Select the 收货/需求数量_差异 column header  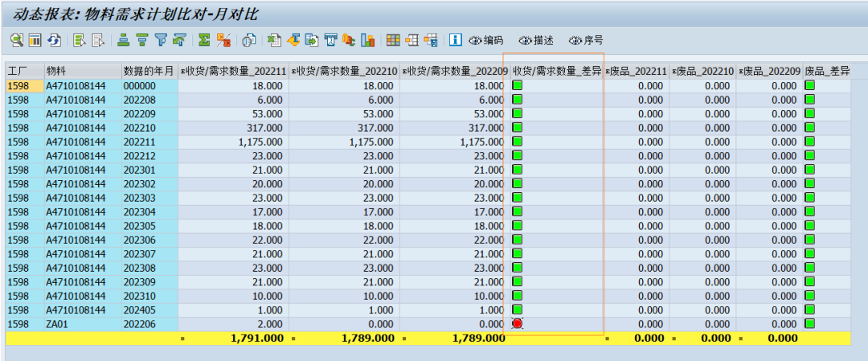[557, 71]
